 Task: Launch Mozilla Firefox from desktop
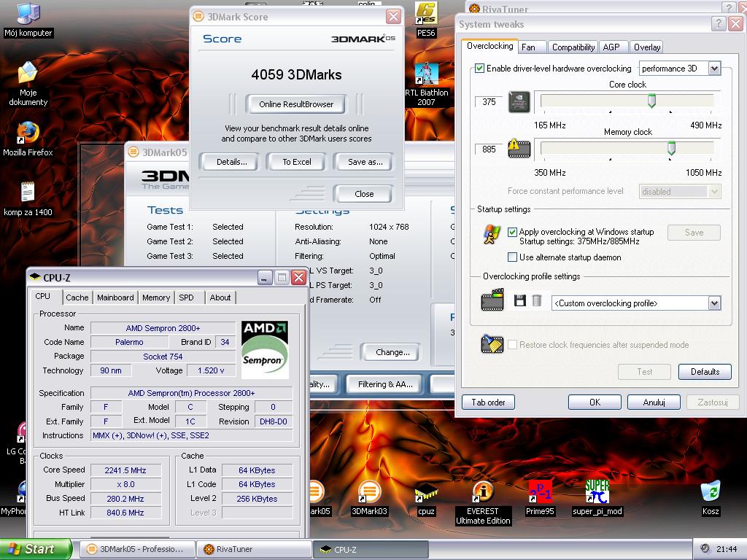click(28, 139)
